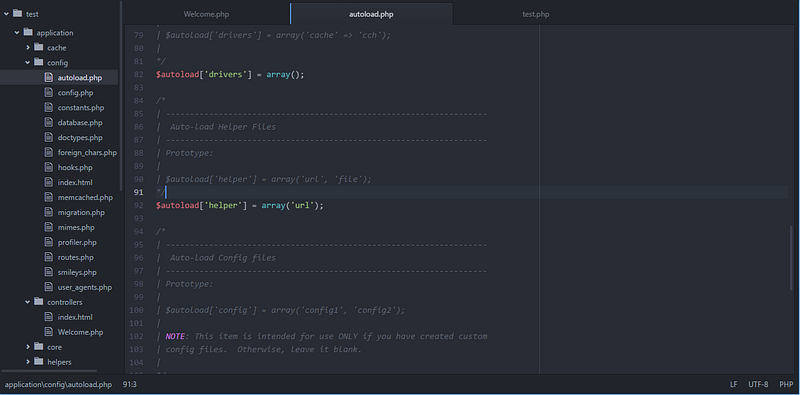This screenshot has width=800, height=395.
Task: Click the file icon beside migration.php
Action: tap(48, 212)
